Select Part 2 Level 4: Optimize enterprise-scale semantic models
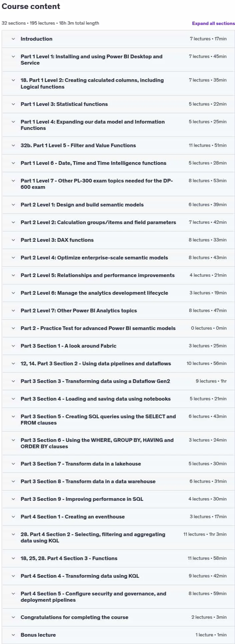The image size is (235, 644). click(x=118, y=258)
